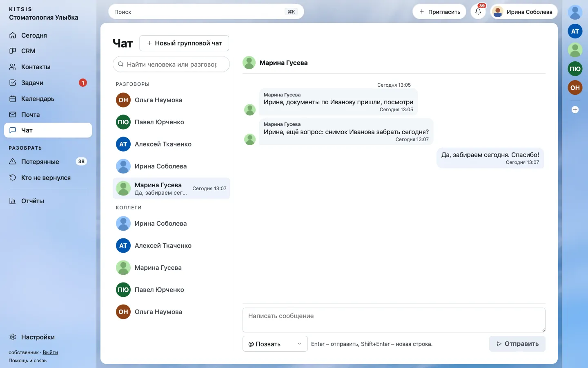Image resolution: width=588 pixels, height=368 pixels.
Task: Click the Написать сообщение text area
Action: tap(394, 320)
